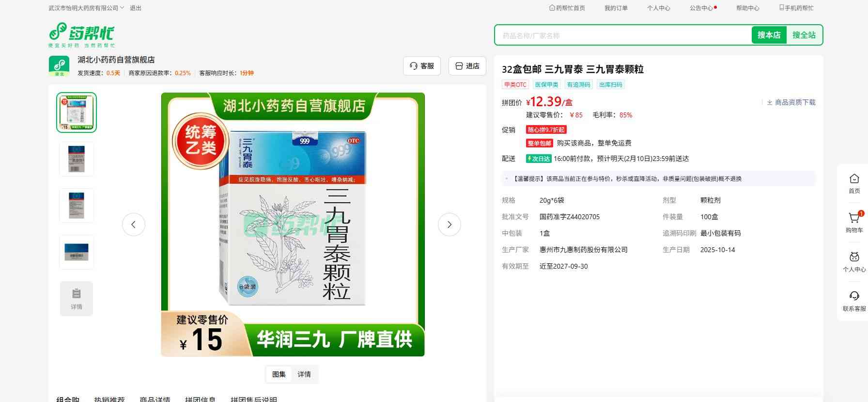Select the 图集 view toggle
Screen dimensions: 868x402
[x=279, y=374]
